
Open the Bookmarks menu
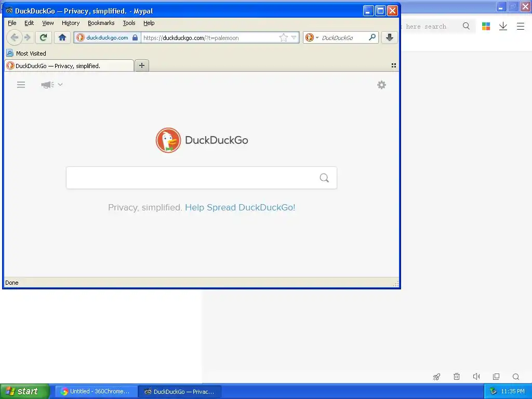[x=101, y=23]
